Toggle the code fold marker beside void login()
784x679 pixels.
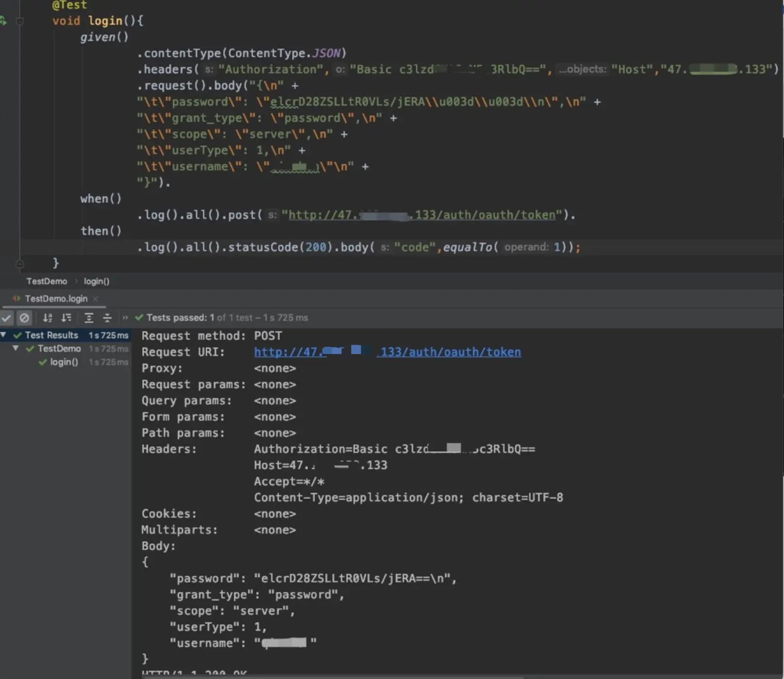tap(19, 21)
